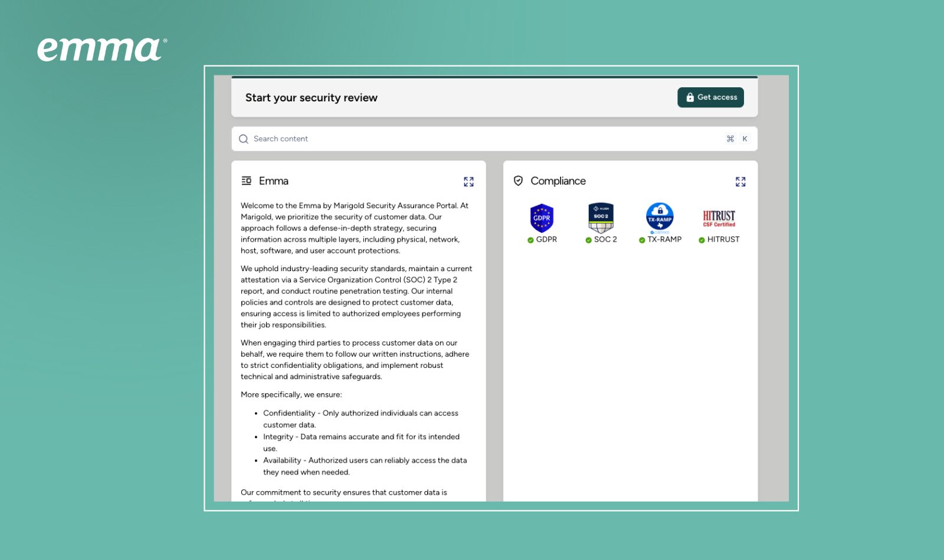Click the K shortcut key hint
Viewport: 944px width, 560px height.
(x=745, y=139)
